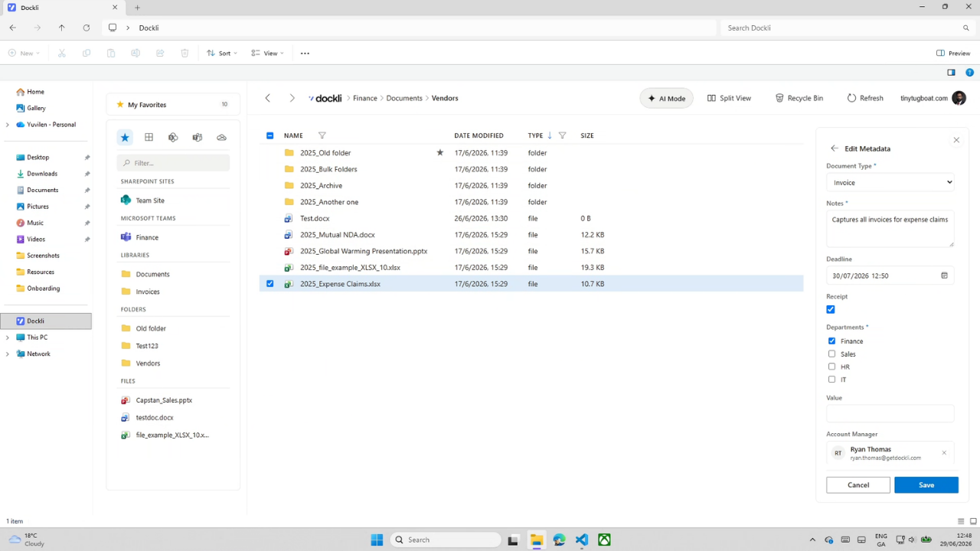Screen dimensions: 980x551
Task: Enable AI Mode
Action: [667, 98]
